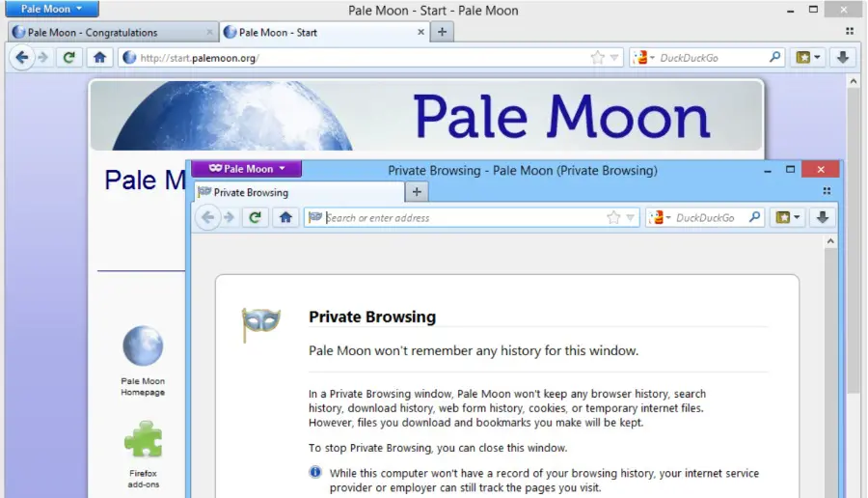This screenshot has height=498, width=868.
Task: Show address history dropdown in main window
Action: click(614, 58)
